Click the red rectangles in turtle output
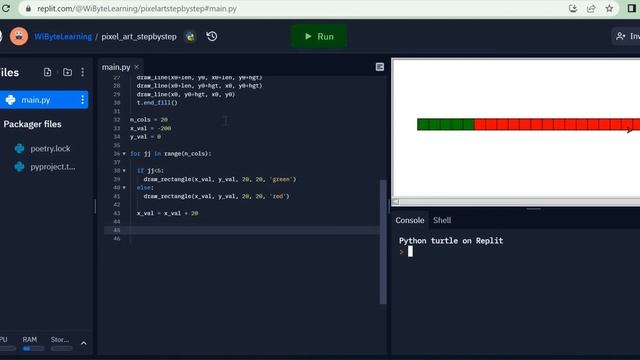Image resolution: width=640 pixels, height=360 pixels. coord(557,124)
